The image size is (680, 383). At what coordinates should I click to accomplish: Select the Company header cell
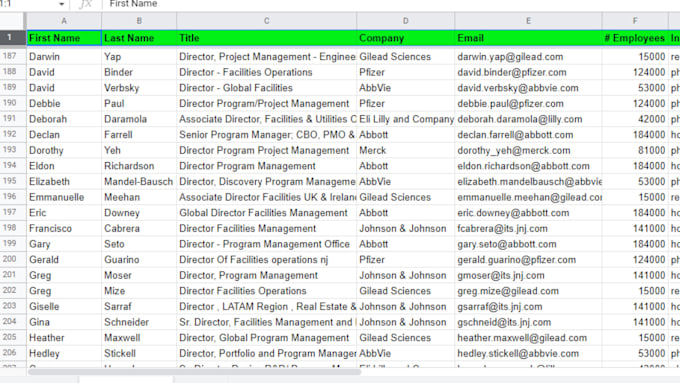(x=405, y=38)
